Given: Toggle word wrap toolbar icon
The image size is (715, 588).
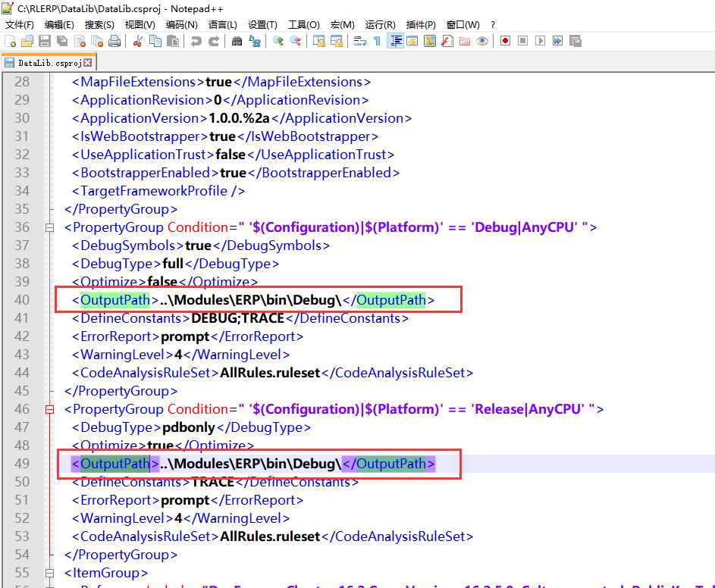Looking at the screenshot, I should (x=360, y=42).
